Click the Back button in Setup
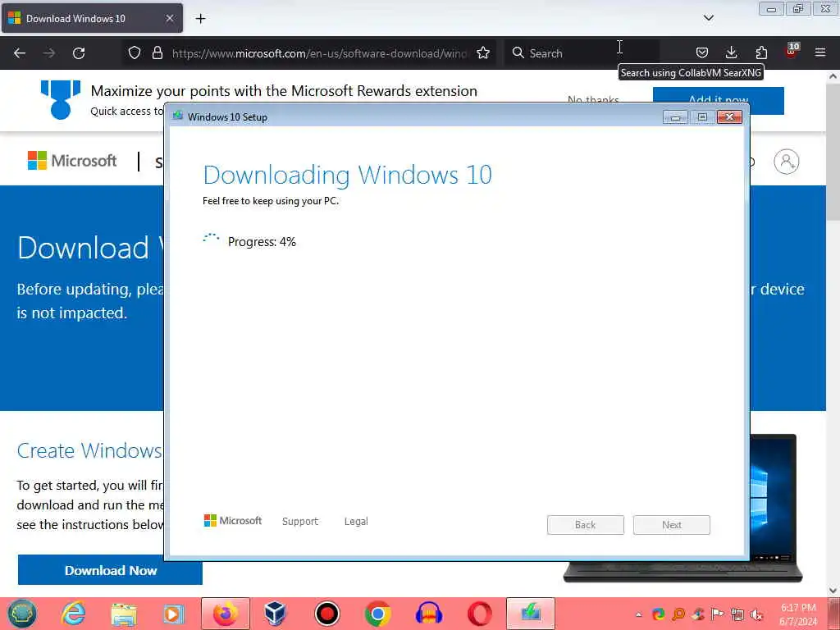 tap(586, 525)
